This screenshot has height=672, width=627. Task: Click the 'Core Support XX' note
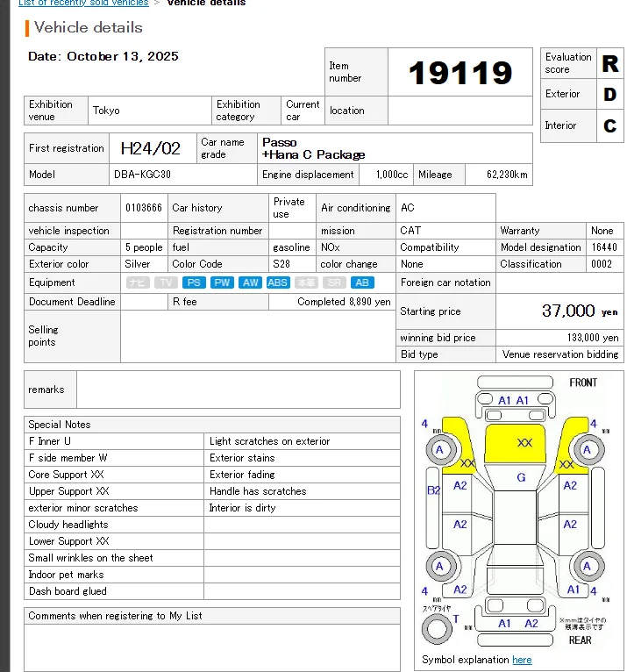tap(66, 475)
